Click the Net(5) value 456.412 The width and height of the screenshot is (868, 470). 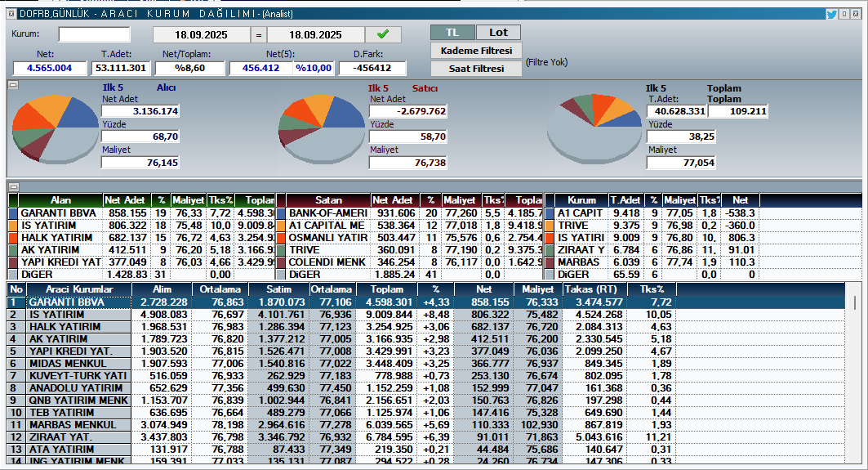[260, 68]
